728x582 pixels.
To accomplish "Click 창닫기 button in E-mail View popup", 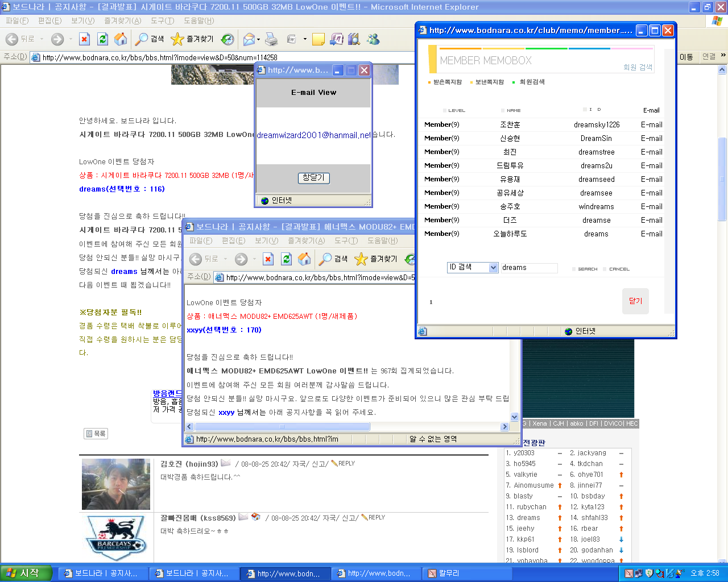I will coord(313,178).
